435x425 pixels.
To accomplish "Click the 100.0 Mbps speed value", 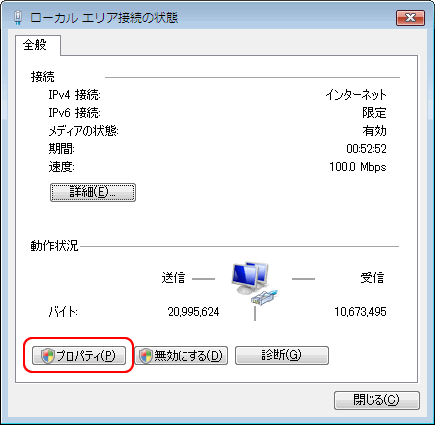I will (358, 167).
